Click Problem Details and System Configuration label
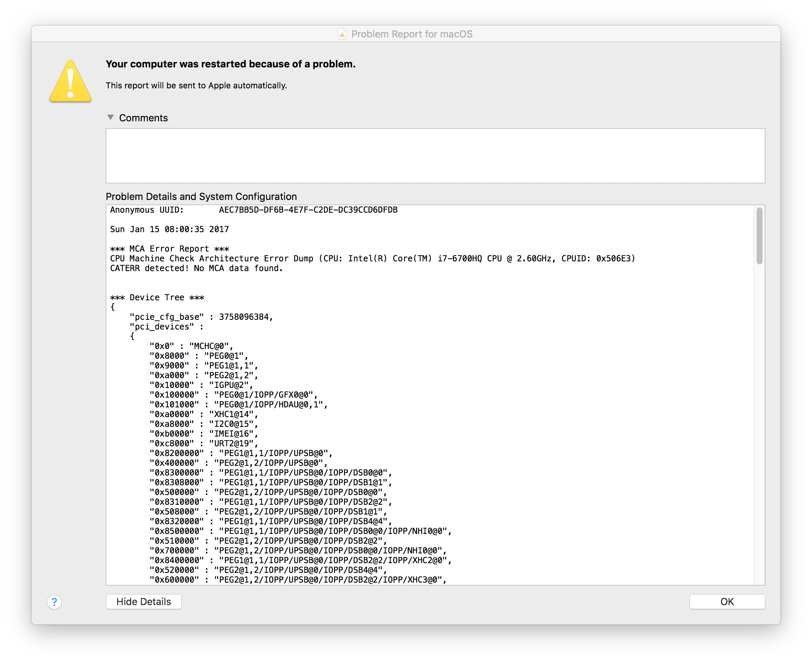Image resolution: width=812 pixels, height=662 pixels. click(201, 197)
